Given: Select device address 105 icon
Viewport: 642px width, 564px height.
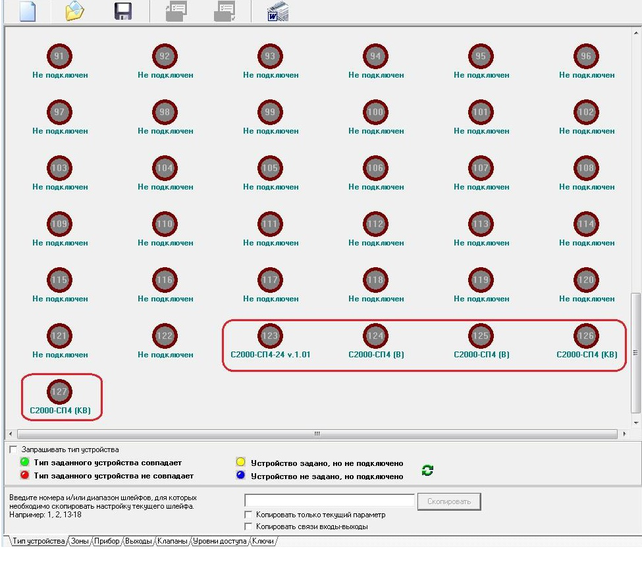Looking at the screenshot, I should coord(270,168).
